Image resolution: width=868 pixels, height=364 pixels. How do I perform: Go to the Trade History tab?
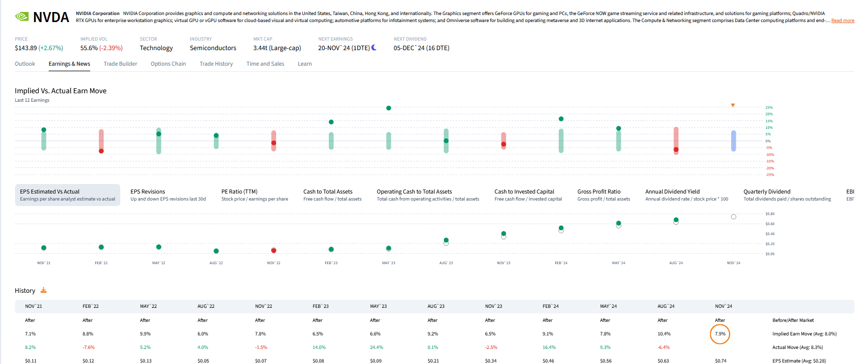click(216, 64)
